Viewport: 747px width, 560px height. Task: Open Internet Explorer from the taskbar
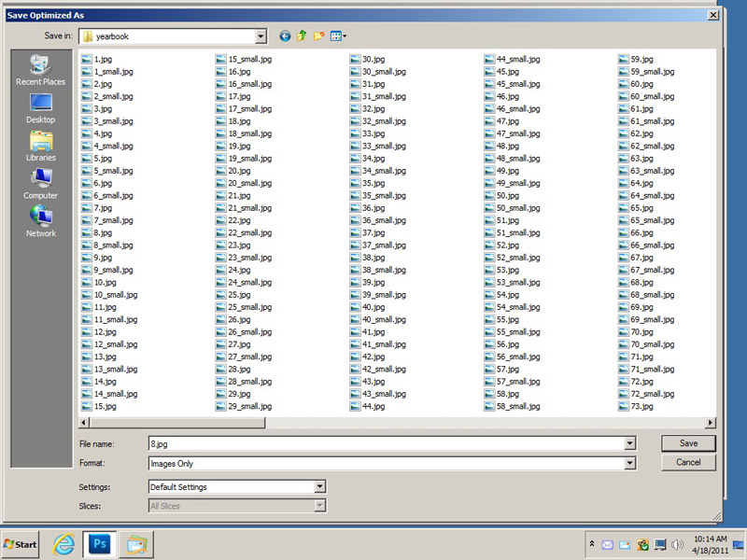coord(63,544)
